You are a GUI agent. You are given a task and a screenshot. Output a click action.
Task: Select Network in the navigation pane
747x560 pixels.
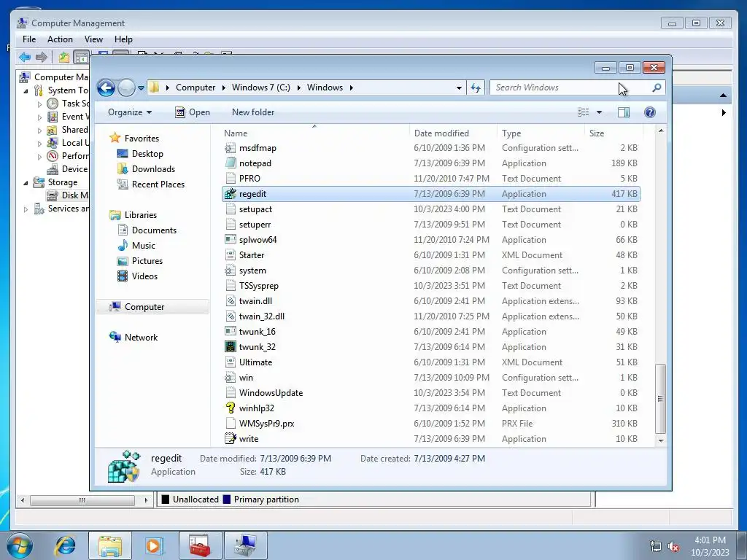click(141, 337)
